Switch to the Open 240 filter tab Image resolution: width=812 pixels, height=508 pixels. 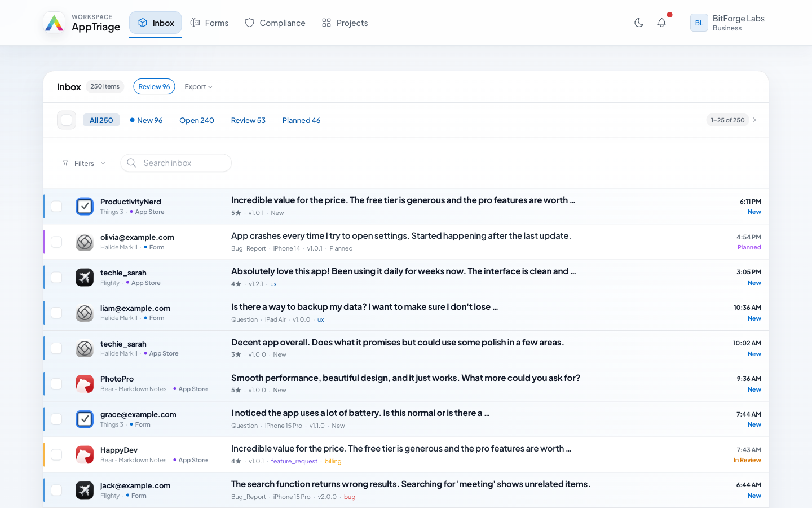point(196,120)
